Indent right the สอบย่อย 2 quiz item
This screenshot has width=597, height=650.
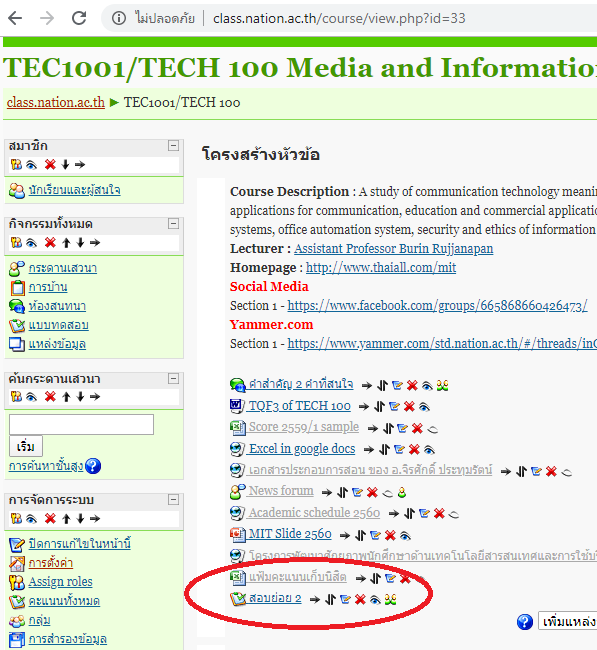pos(315,599)
